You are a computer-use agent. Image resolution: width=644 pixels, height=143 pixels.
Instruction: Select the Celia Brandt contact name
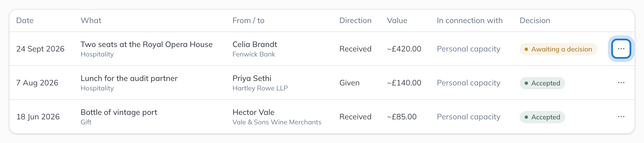point(255,45)
